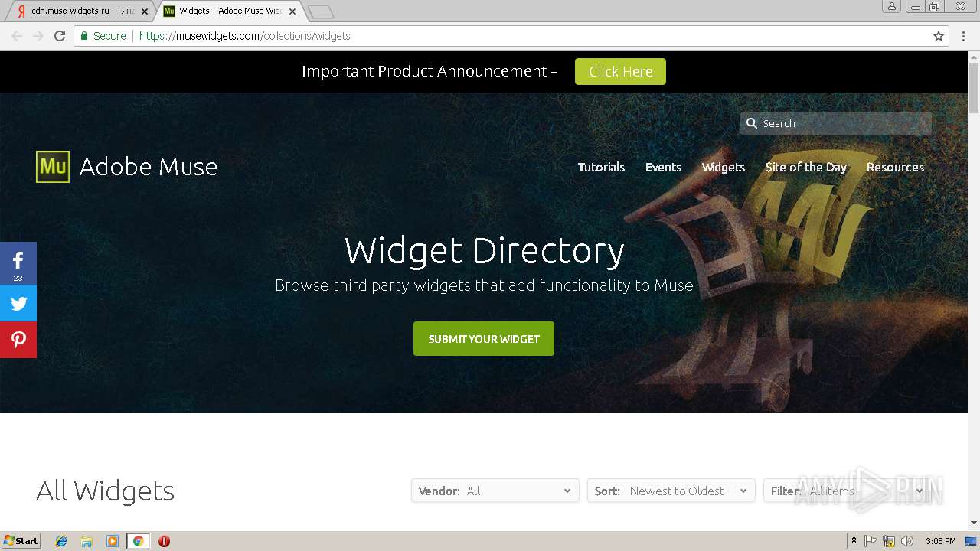This screenshot has height=551, width=980.
Task: Open the Vendor dropdown
Action: [x=495, y=491]
